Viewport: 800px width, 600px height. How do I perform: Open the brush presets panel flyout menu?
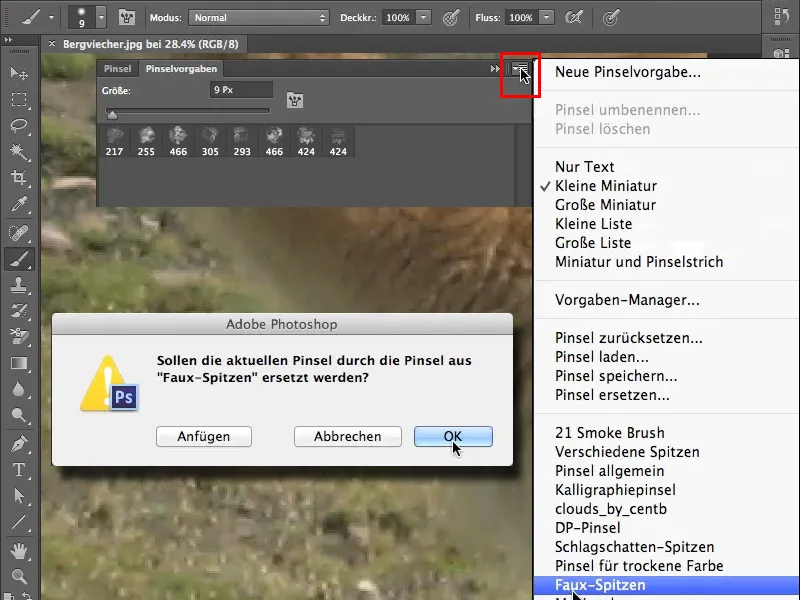[520, 69]
